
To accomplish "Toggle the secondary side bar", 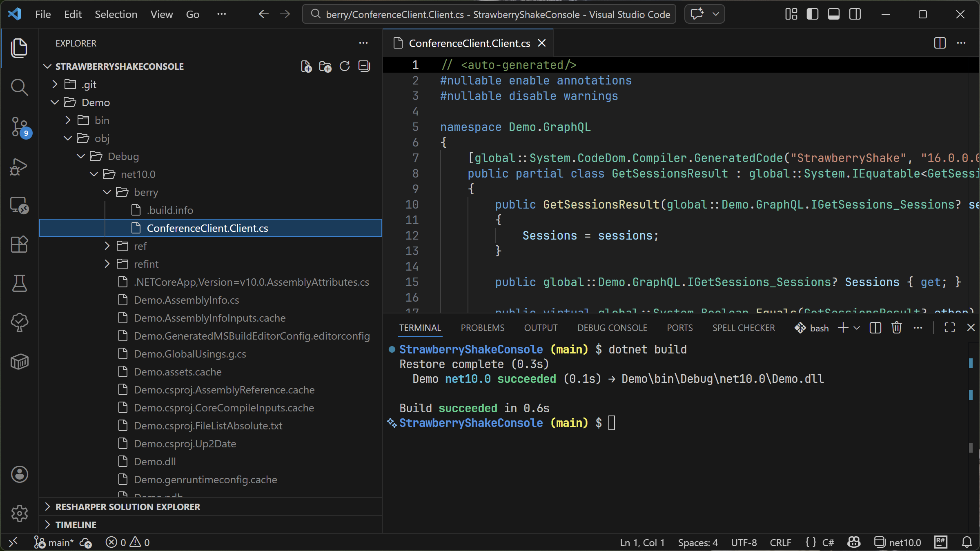I will coord(855,14).
